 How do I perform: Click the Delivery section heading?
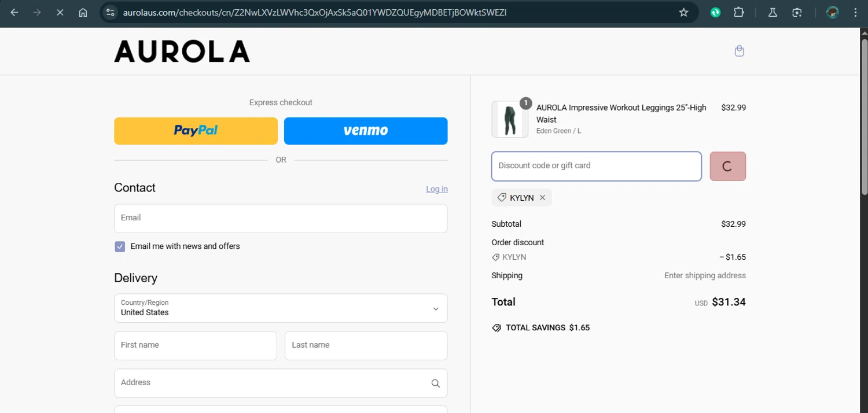pos(135,278)
